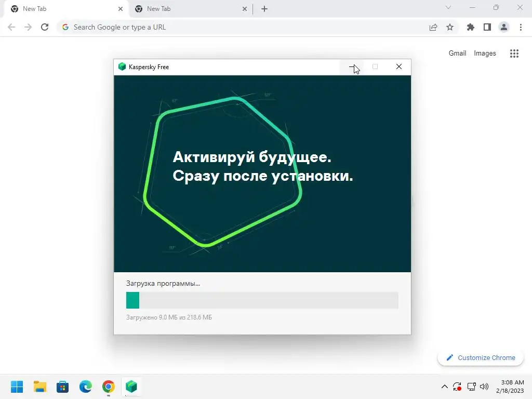Open the Chrome profile avatar
The height and width of the screenshot is (399, 532).
504,27
